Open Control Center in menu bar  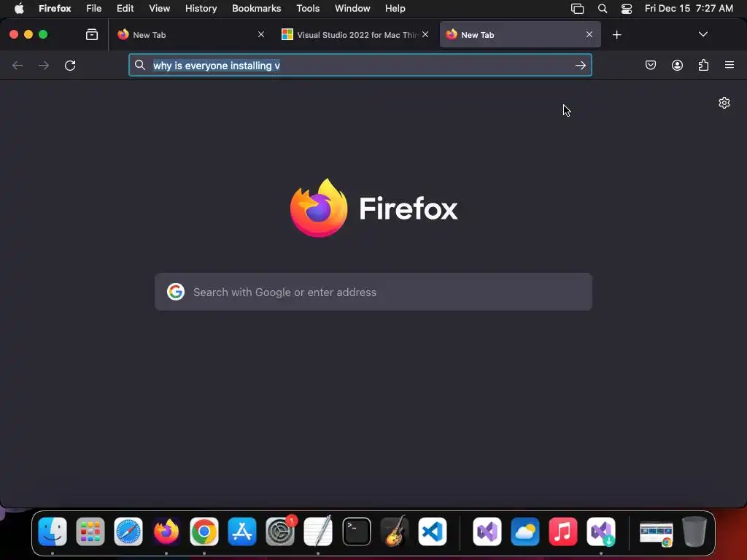click(x=627, y=8)
